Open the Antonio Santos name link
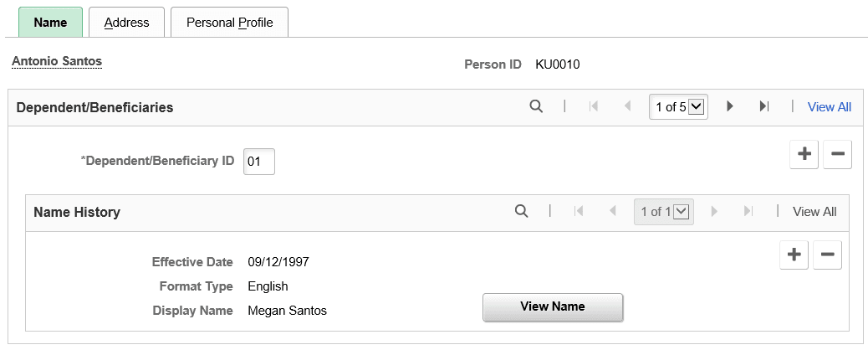This screenshot has width=868, height=350. (57, 61)
